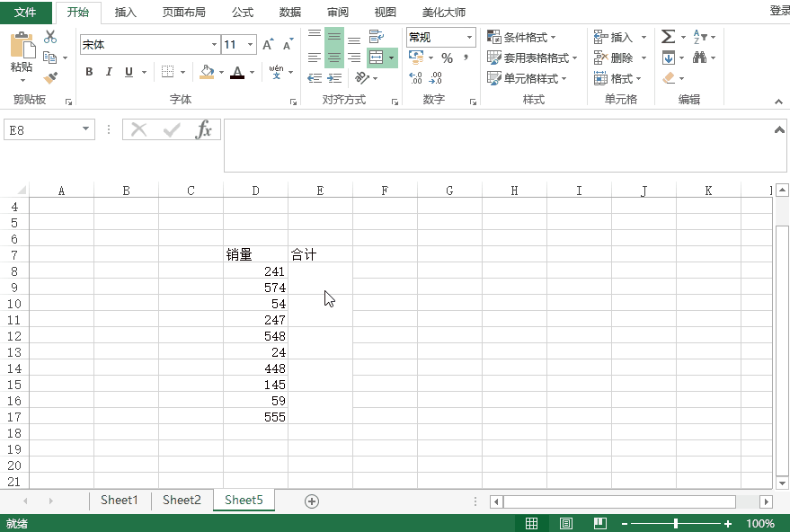Click the Format Painter brush icon
The image size is (790, 532).
click(50, 78)
